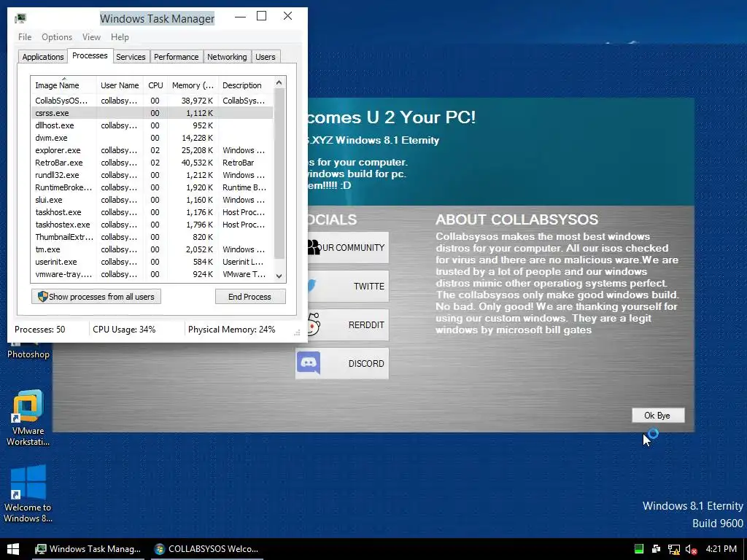Select the RetroBar.exe process
The image size is (747, 560).
[x=152, y=163]
